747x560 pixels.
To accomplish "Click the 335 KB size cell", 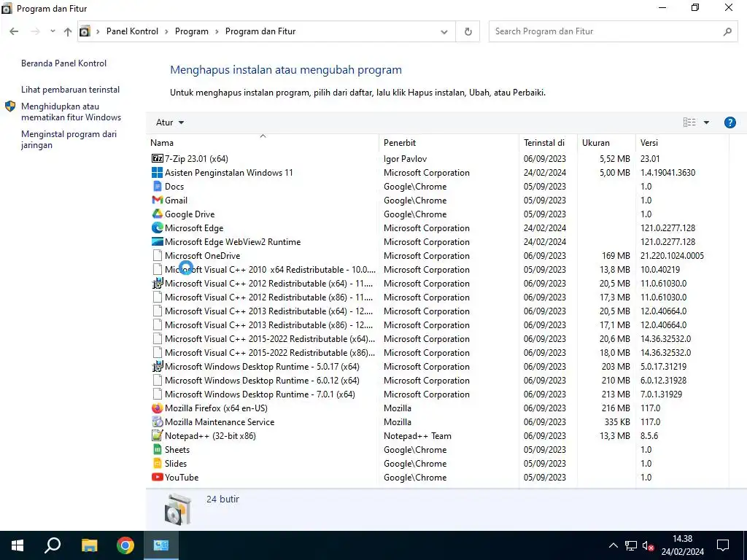I will click(617, 422).
